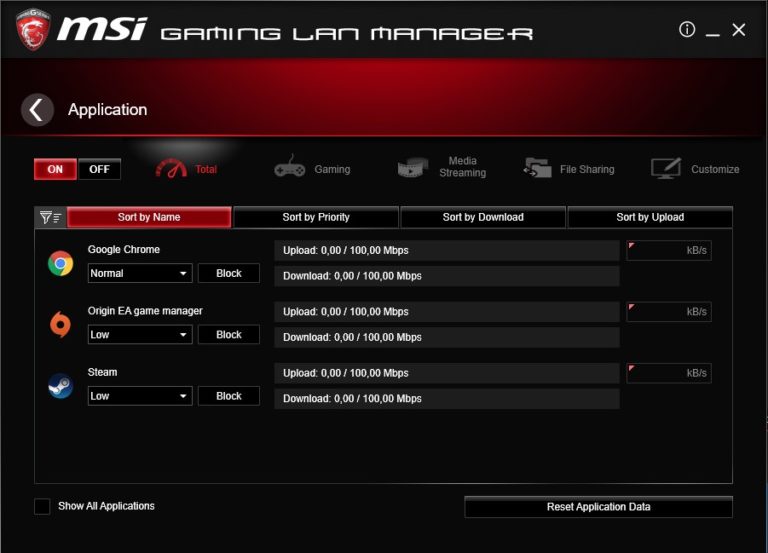Click the Origin EA game manager text
The image size is (768, 553).
[x=145, y=311]
